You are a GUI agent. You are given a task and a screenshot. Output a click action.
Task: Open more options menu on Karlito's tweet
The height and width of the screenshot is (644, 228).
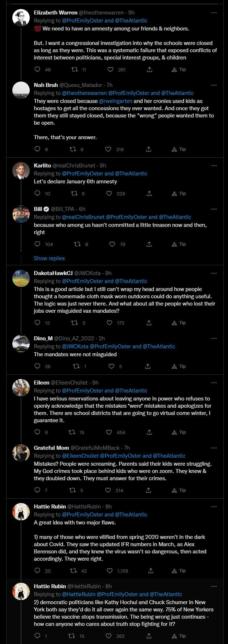pos(214,166)
